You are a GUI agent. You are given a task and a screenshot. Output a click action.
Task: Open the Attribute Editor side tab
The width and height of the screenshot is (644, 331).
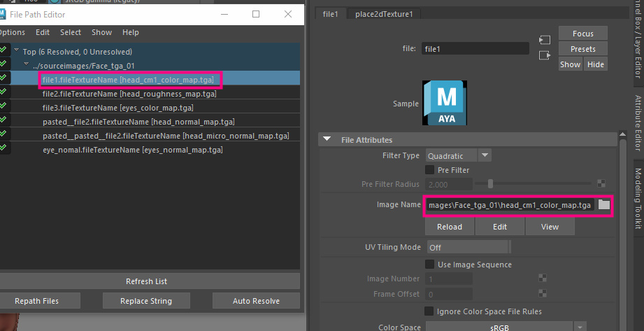[638, 122]
